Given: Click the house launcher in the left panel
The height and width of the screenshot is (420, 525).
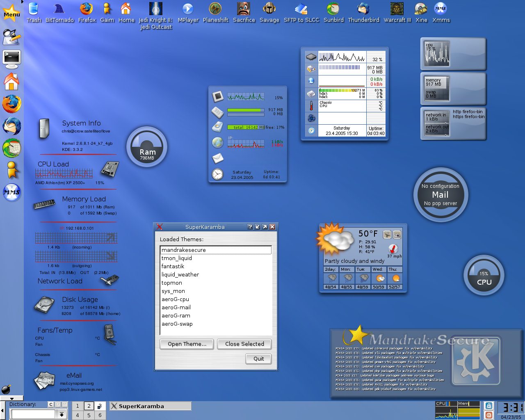Looking at the screenshot, I should [x=11, y=82].
